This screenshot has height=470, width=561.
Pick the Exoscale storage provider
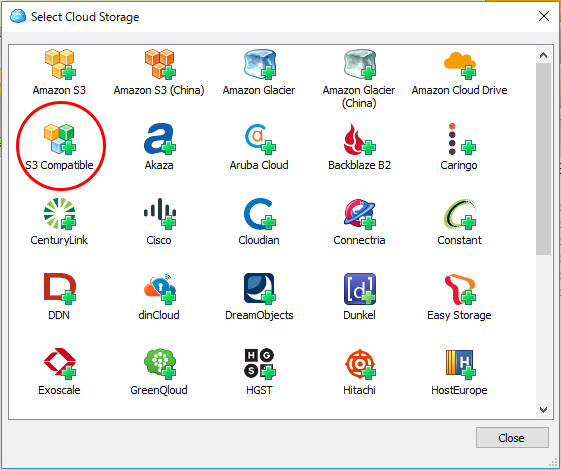[59, 364]
